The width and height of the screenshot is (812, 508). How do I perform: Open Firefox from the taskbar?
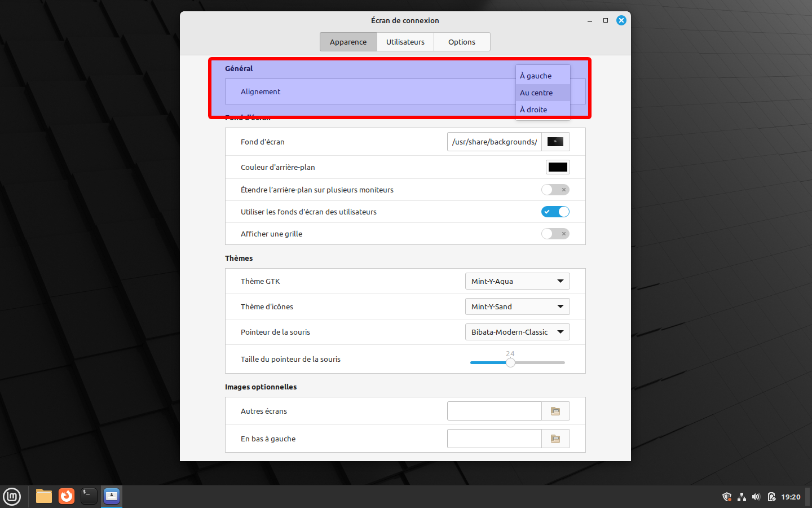[67, 496]
